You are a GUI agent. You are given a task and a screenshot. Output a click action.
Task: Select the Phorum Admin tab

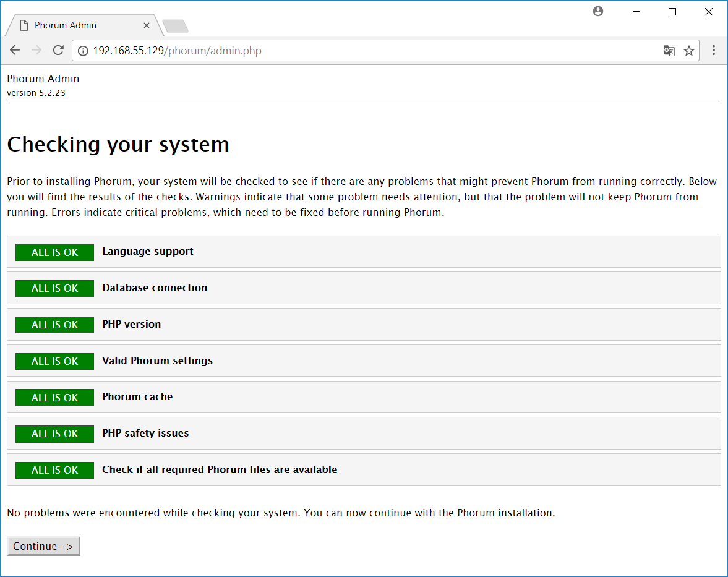pyautogui.click(x=84, y=25)
